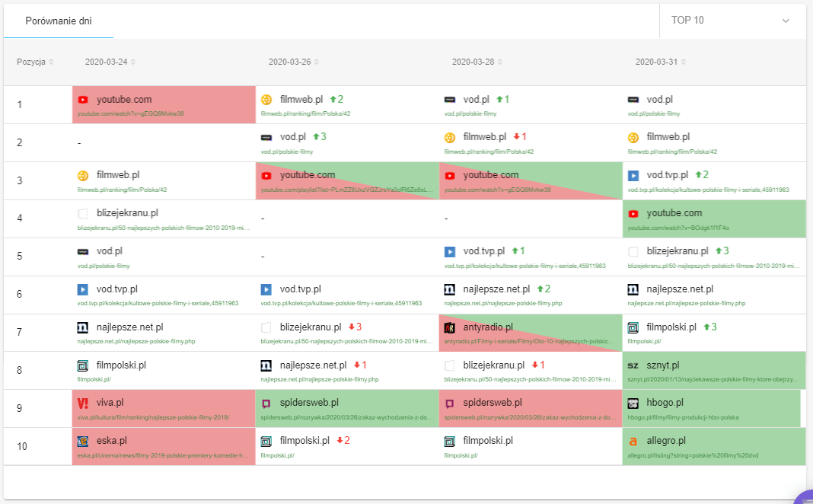Select the Porównanie dni tab
The width and height of the screenshot is (813, 504).
pos(59,21)
